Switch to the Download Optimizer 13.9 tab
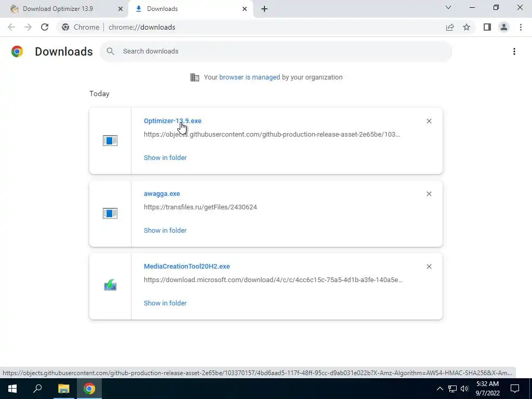 (x=58, y=9)
